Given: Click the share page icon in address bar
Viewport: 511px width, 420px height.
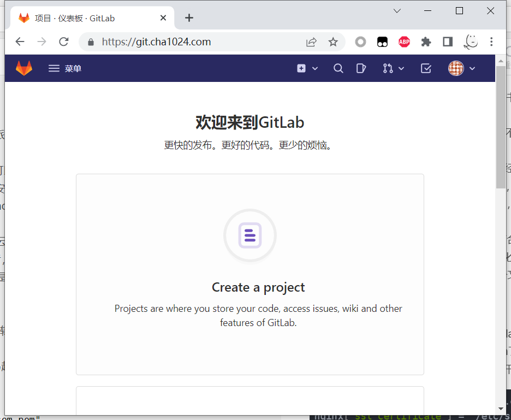Looking at the screenshot, I should click(312, 42).
